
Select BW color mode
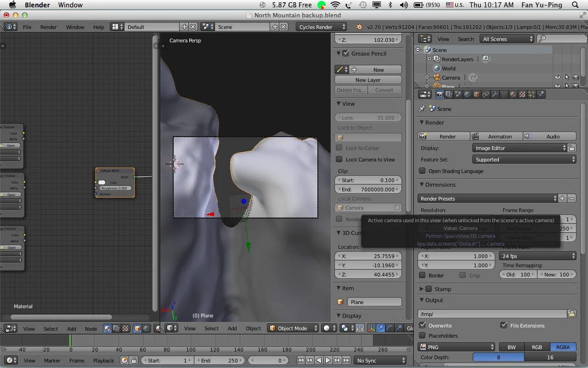[x=511, y=347]
